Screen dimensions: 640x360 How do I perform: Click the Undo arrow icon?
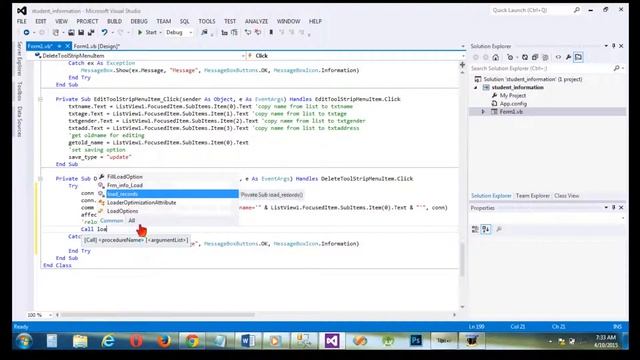(x=104, y=32)
